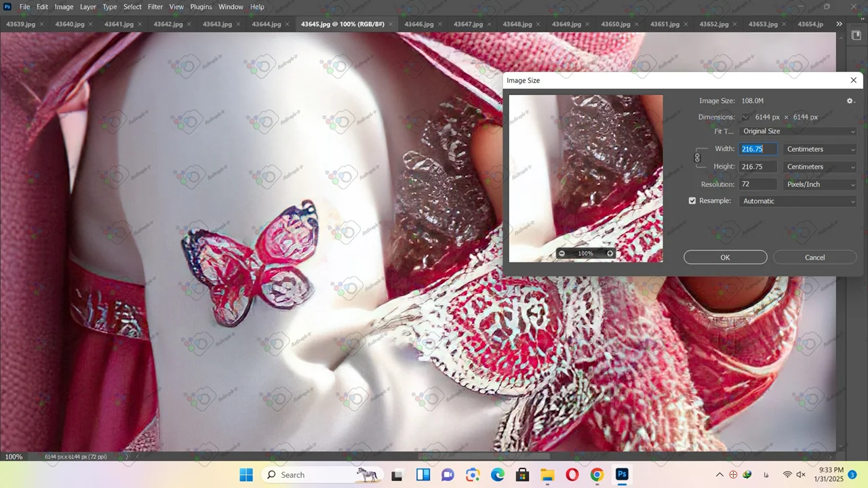The width and height of the screenshot is (868, 488).
Task: Open the Resolution Pixels/Inch dropdown
Action: [x=820, y=184]
